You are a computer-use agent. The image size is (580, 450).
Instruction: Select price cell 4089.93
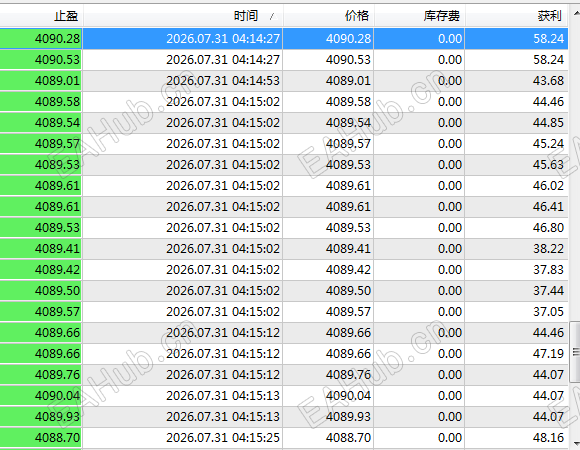pyautogui.click(x=328, y=417)
